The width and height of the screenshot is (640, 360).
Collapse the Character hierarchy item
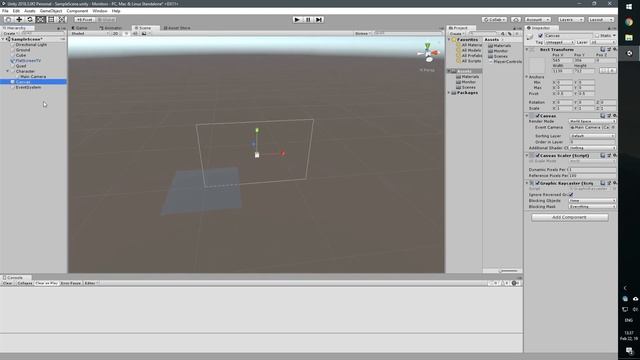tap(7, 71)
